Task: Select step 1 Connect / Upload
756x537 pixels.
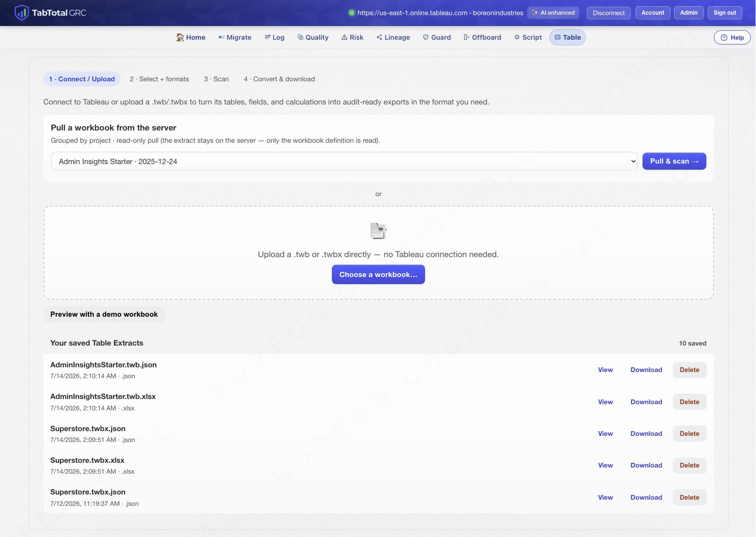Action: click(x=82, y=79)
